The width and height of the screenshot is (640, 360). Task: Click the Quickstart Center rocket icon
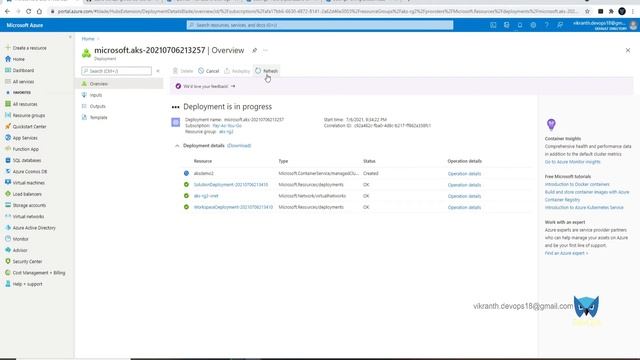[x=8, y=127]
